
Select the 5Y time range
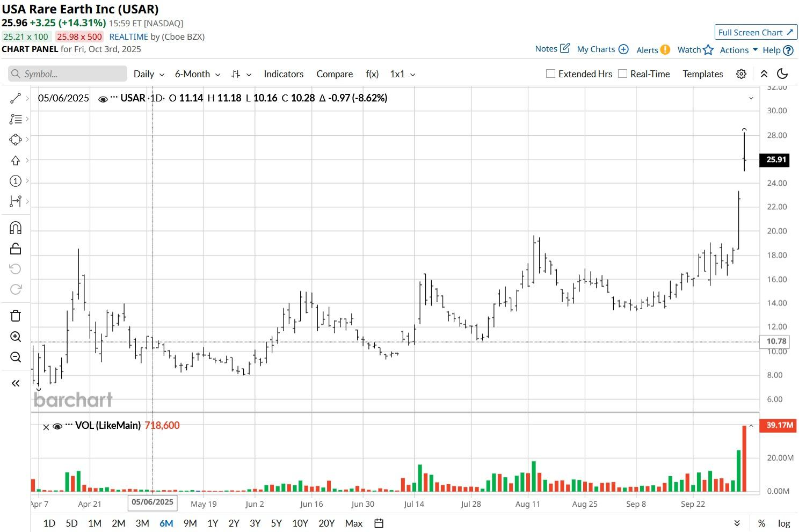click(x=277, y=523)
